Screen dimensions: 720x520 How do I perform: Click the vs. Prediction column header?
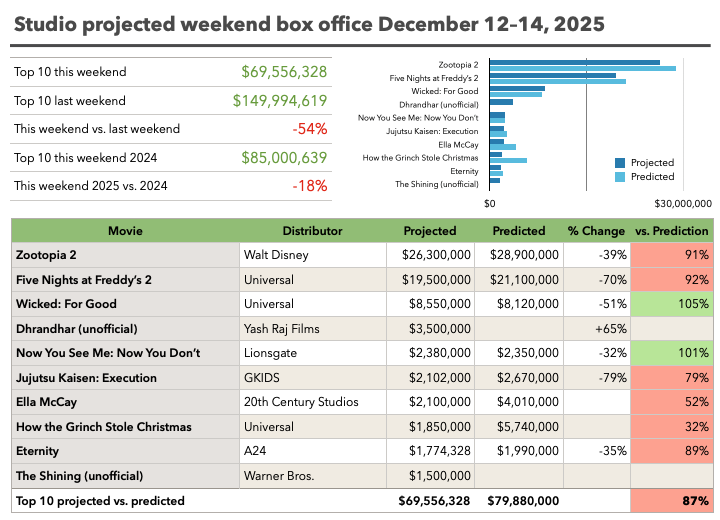671,231
